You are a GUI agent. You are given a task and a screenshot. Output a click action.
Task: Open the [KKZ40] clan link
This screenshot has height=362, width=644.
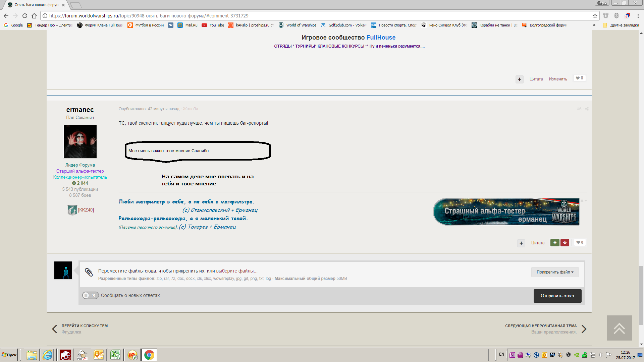pyautogui.click(x=86, y=210)
